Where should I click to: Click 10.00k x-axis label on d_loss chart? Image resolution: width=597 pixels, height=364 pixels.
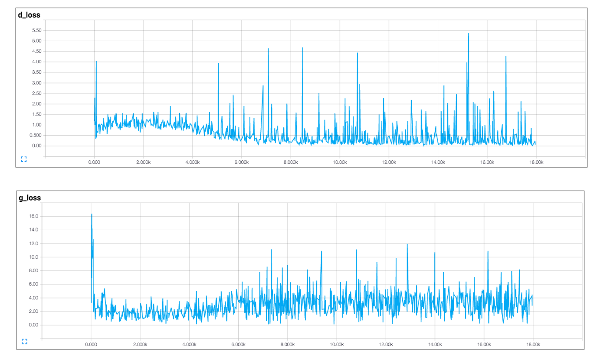tap(340, 162)
